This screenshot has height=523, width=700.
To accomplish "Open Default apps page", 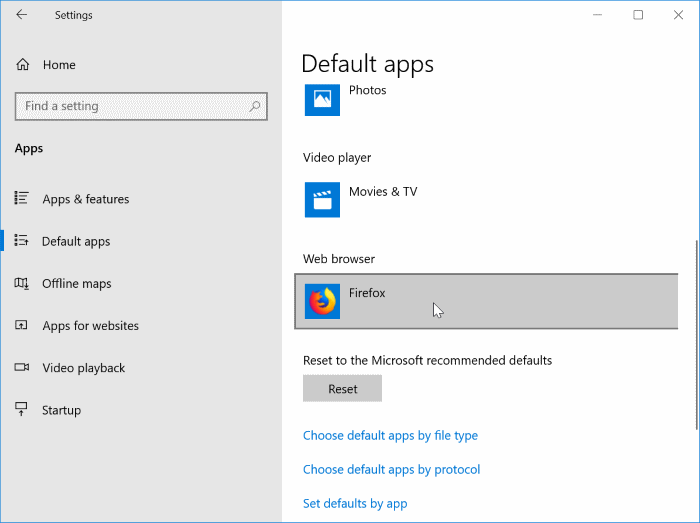I will pos(76,241).
